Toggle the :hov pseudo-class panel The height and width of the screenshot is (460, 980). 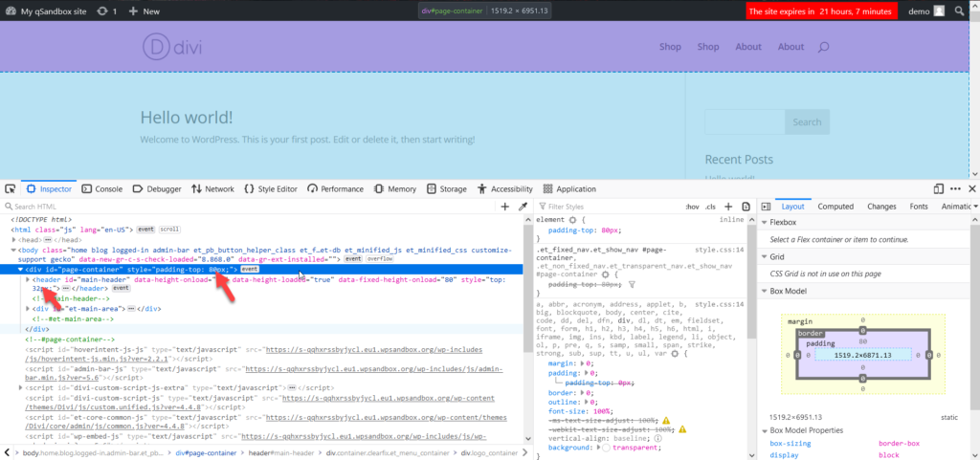tap(692, 207)
